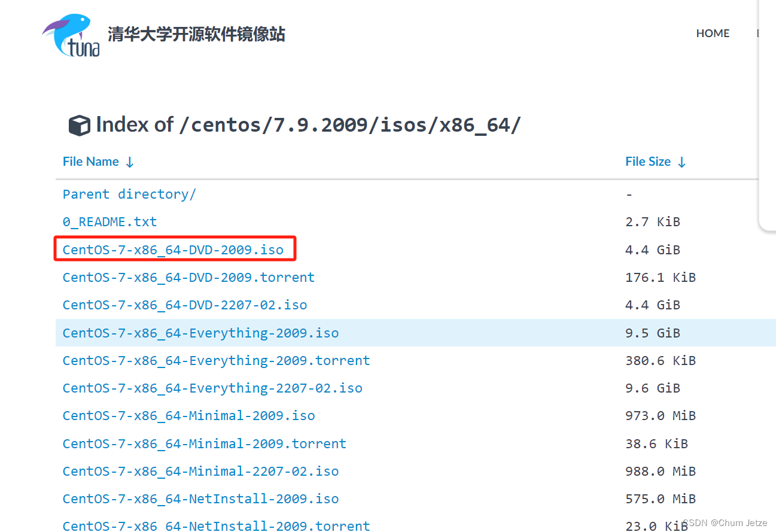Sort by the File Name column header
Image resolution: width=776 pixels, height=532 pixels.
[x=98, y=162]
